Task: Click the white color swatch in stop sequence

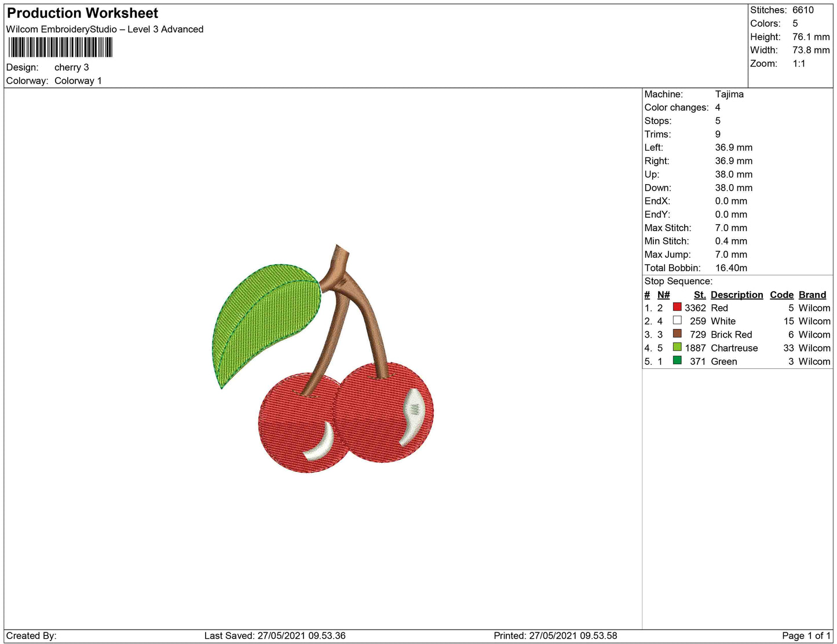Action: click(677, 320)
